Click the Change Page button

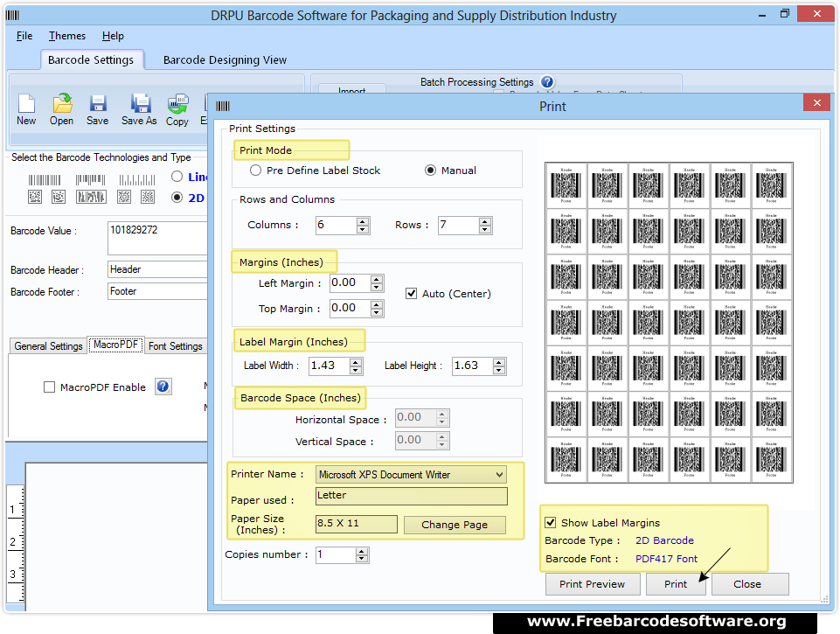tap(455, 525)
